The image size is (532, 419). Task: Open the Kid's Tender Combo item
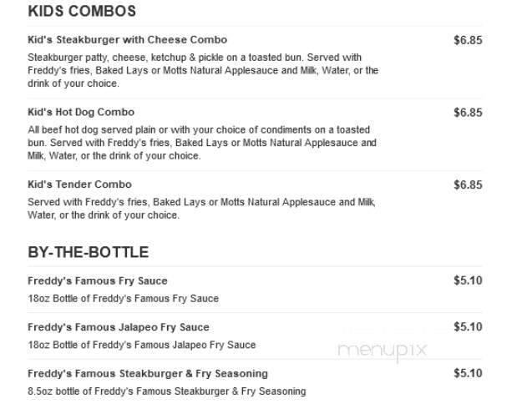click(79, 184)
